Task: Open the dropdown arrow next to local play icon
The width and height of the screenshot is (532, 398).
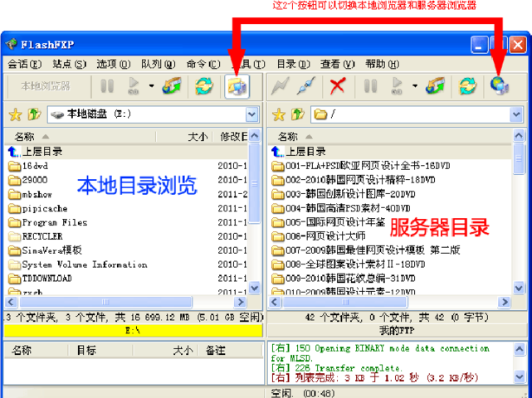Action: click(151, 86)
